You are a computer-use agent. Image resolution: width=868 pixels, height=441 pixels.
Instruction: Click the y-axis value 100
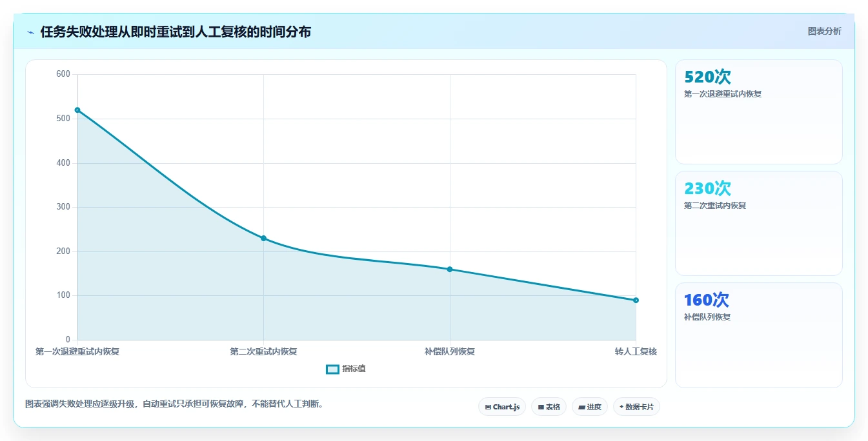(x=63, y=295)
